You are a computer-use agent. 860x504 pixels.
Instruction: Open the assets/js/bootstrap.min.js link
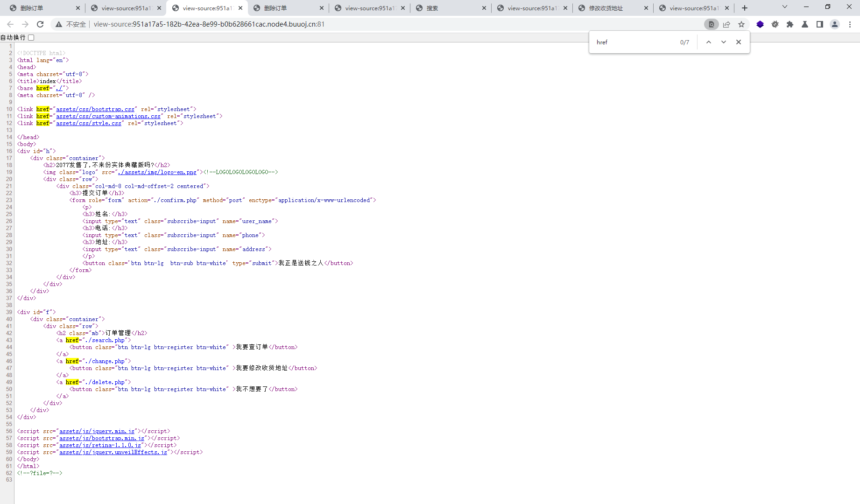(x=102, y=438)
